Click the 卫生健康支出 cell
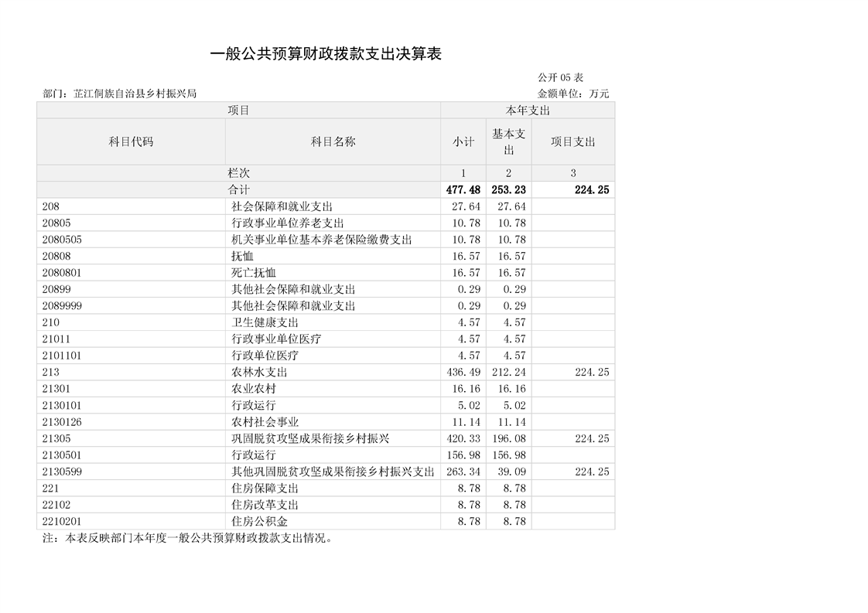Screen dimensions: 868x613 [265, 322]
